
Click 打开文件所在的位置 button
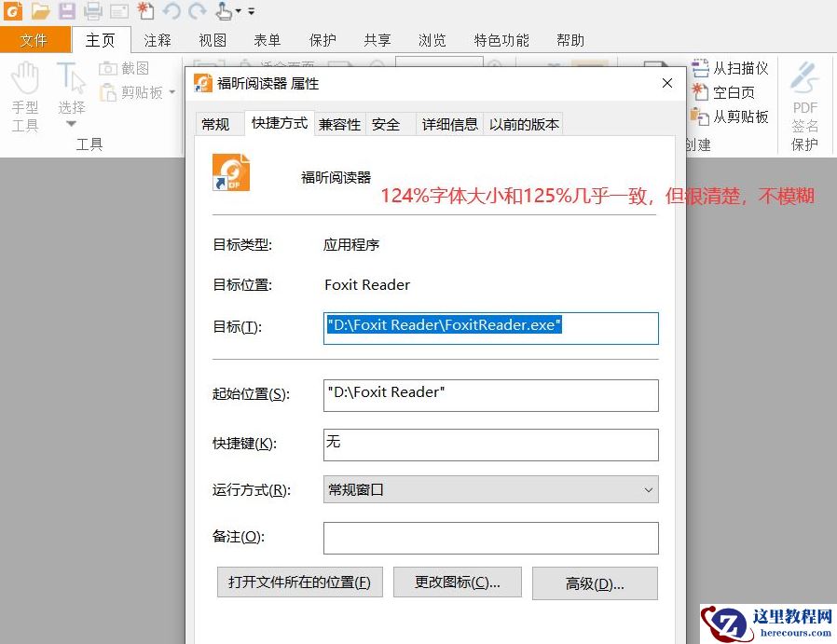(299, 582)
